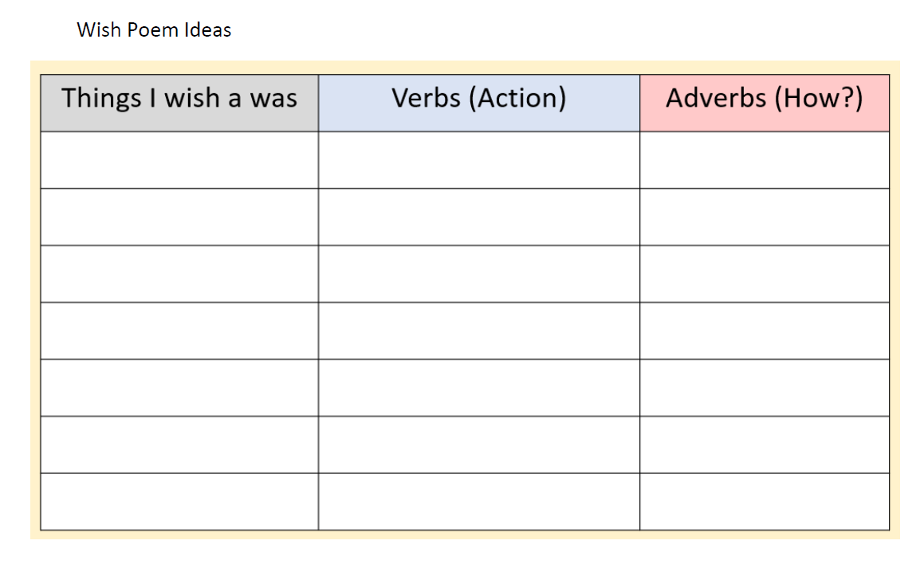Screen dimensions: 924x564
Task: Click the 'Wish Poem Ideas' title text
Action: tap(154, 30)
